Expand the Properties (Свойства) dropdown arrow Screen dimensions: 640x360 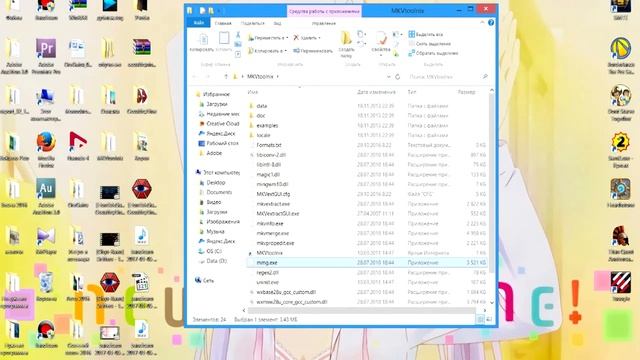tap(381, 55)
